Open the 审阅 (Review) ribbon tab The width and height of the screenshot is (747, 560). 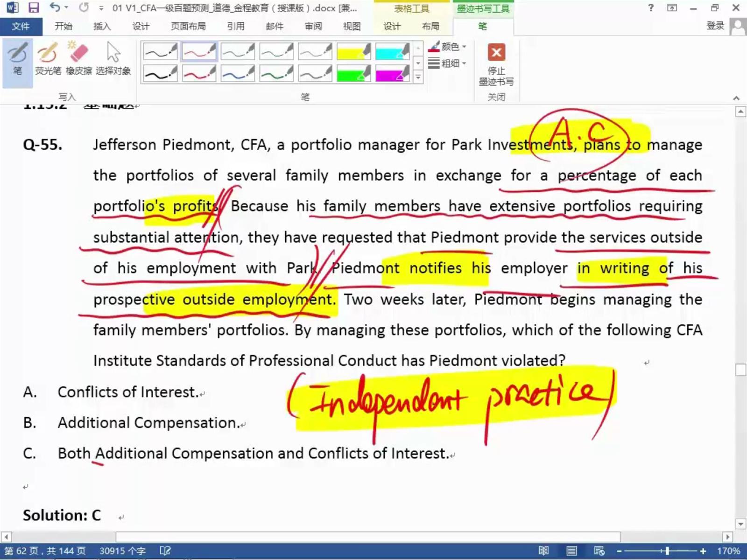click(x=313, y=26)
